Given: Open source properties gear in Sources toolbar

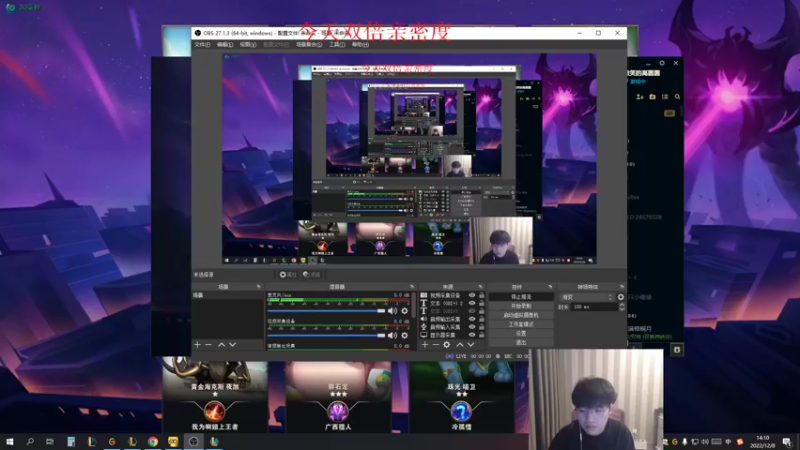Looking at the screenshot, I should (x=447, y=345).
